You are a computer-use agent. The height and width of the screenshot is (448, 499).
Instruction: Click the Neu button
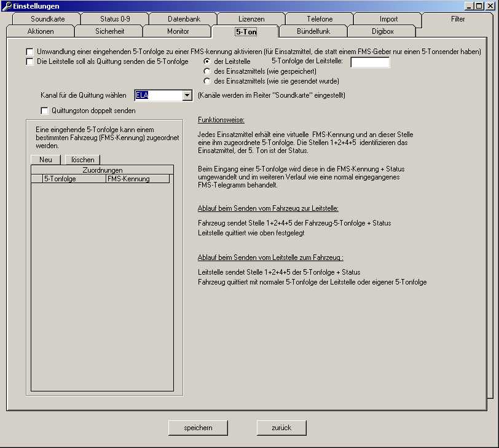pos(45,160)
